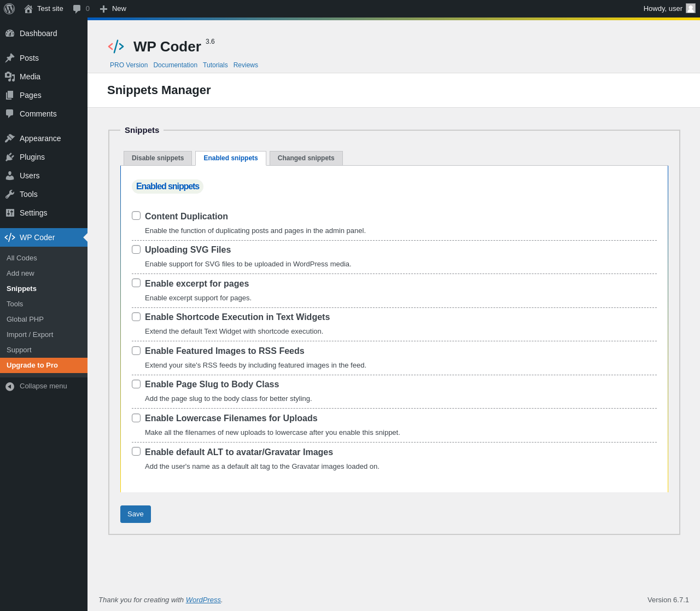Click the Appearance paintbrush icon
Screen dimensions: 700x611
click(10, 138)
